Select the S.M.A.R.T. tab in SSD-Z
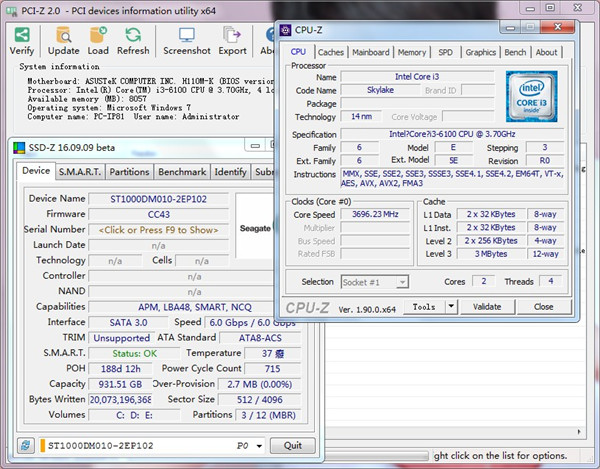The image size is (600, 469). pos(80,172)
